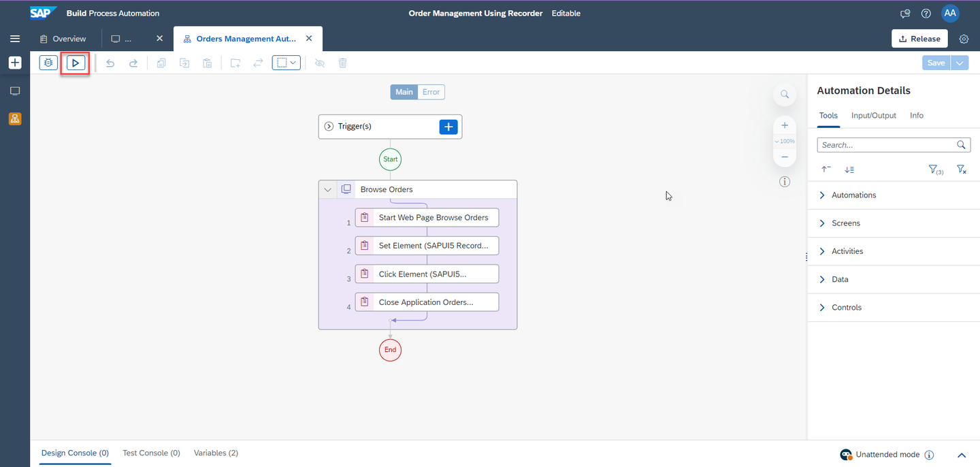Select the Set Element (SAPUI5 Record...) step
The image size is (980, 467).
(x=427, y=246)
